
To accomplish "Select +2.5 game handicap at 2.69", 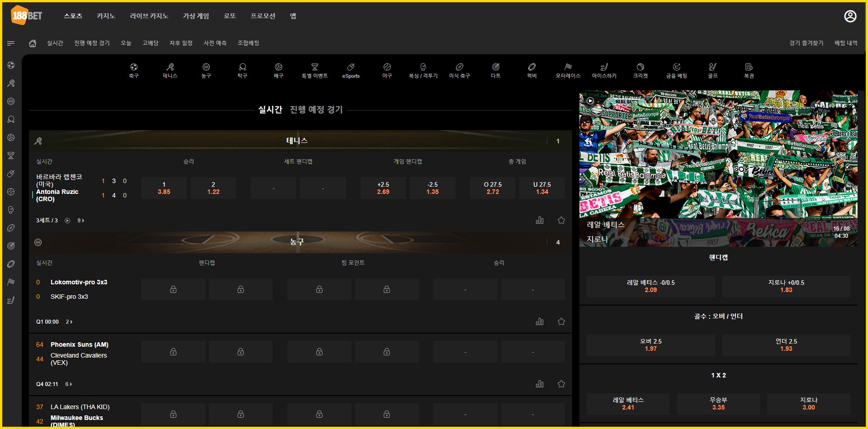I will (383, 188).
